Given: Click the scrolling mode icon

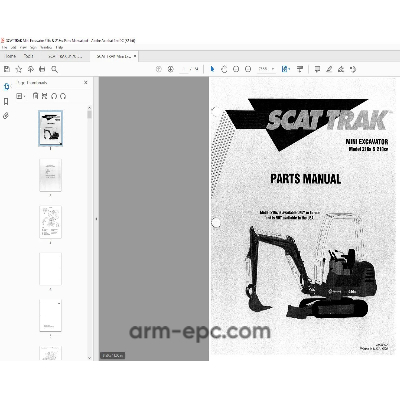Looking at the screenshot, I should tap(300, 69).
